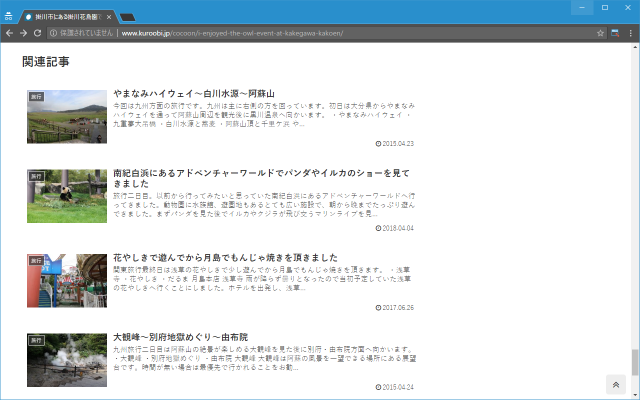Click the panda on grass thumbnail

point(67,196)
